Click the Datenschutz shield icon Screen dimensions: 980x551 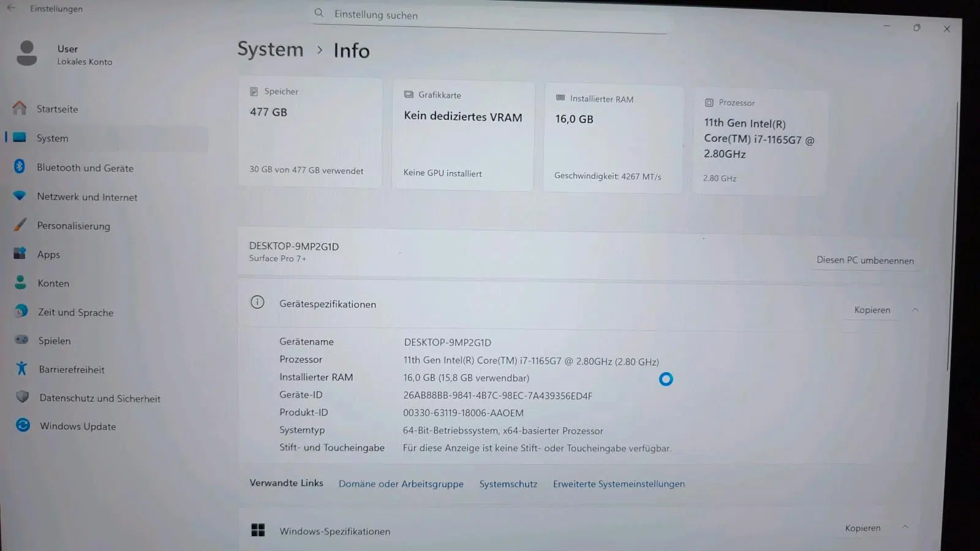(23, 397)
